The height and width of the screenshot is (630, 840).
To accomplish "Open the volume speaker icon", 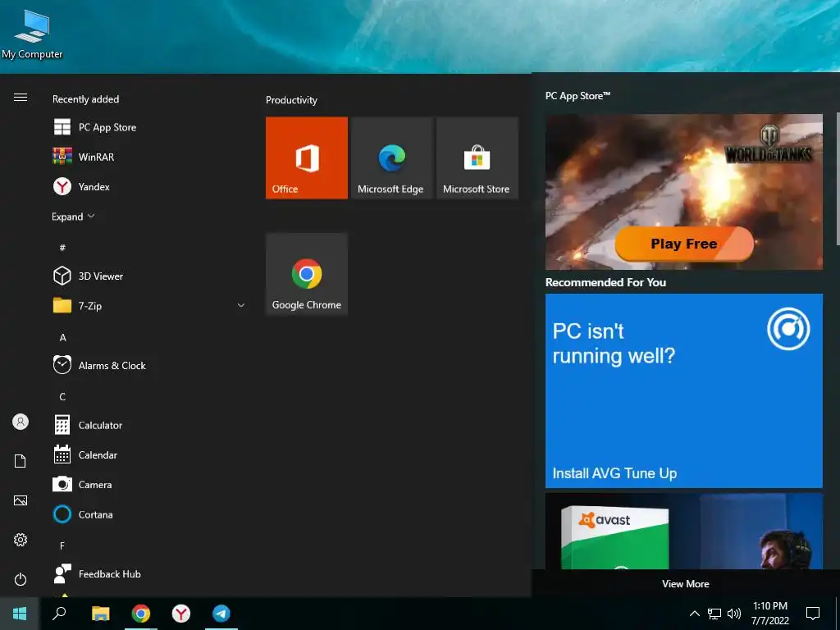I will click(734, 614).
